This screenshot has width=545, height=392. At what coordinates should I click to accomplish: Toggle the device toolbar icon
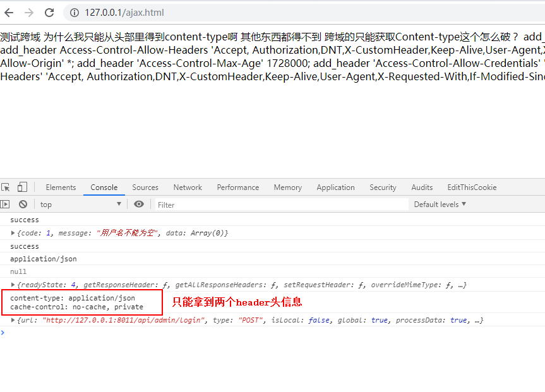[x=22, y=187]
